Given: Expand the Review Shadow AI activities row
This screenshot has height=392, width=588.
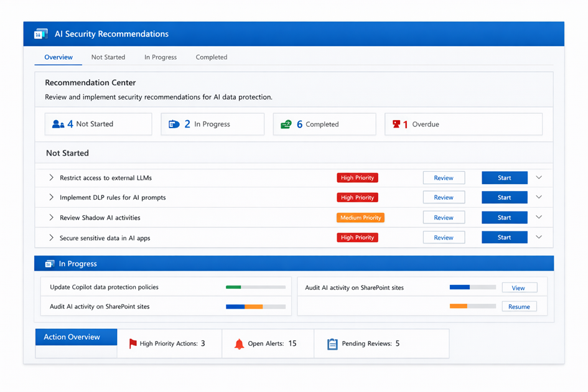Looking at the screenshot, I should [x=51, y=218].
